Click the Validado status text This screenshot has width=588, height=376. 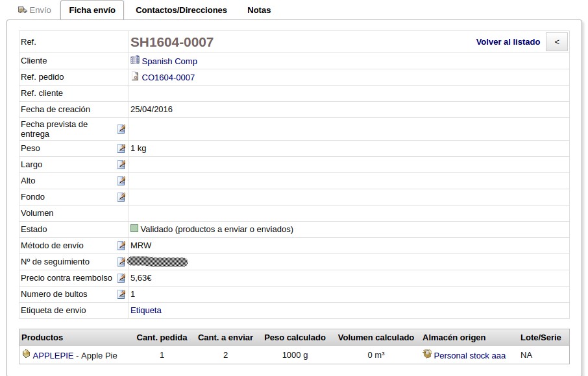(x=217, y=229)
